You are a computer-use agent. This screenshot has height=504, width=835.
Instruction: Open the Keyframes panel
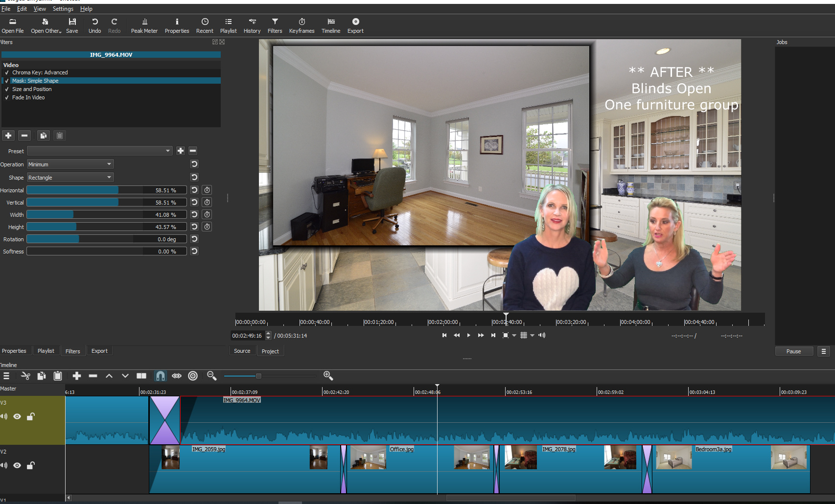coord(302,25)
